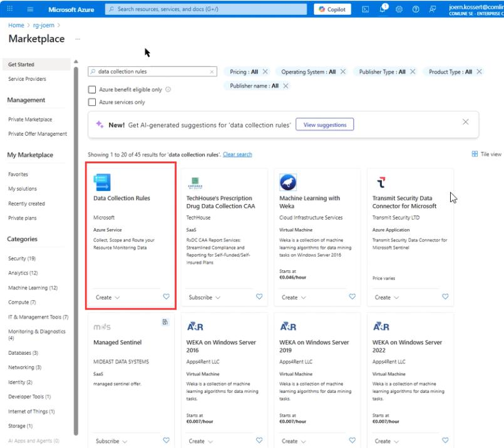Image resolution: width=504 pixels, height=448 pixels.
Task: Expand Subscribe dropdown for Managed Sentinel
Action: pyautogui.click(x=111, y=441)
